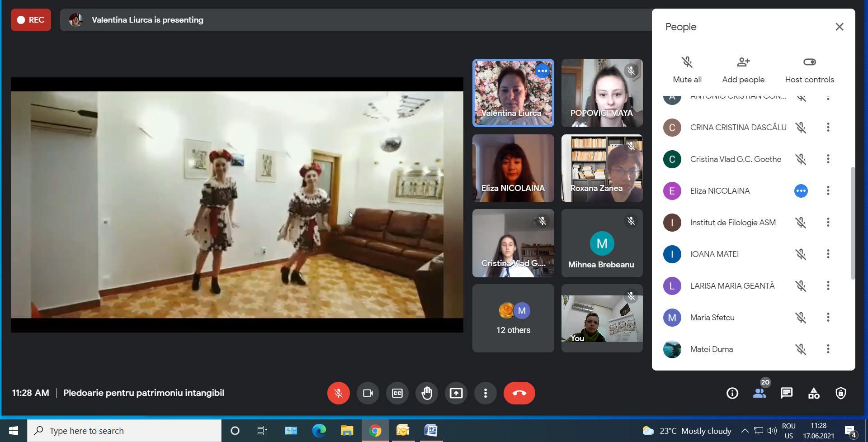Open more options in call controls
Image resolution: width=868 pixels, height=442 pixels.
pos(485,393)
